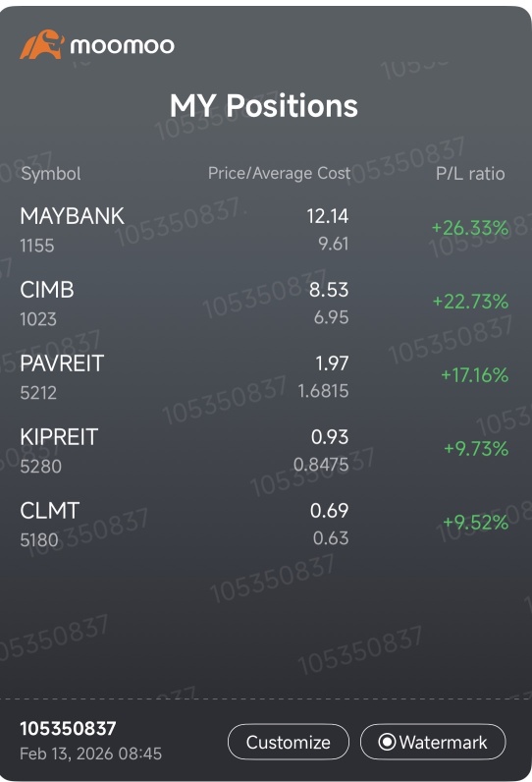This screenshot has width=532, height=782.
Task: Toggle the Watermark radio indicator
Action: [387, 742]
